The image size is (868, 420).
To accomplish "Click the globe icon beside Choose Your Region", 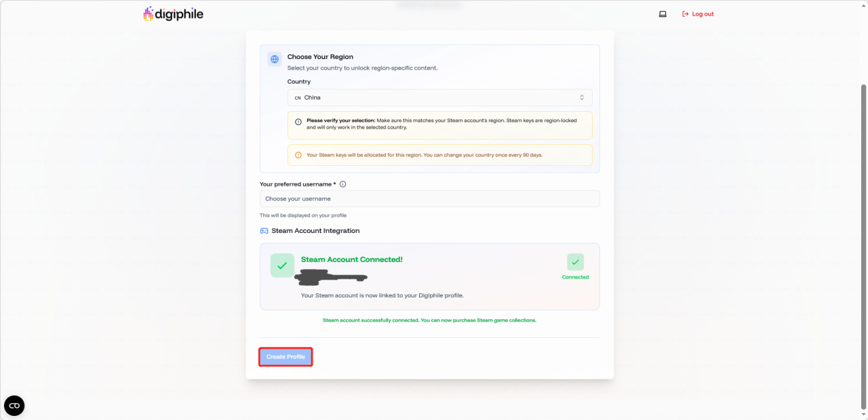I will click(x=275, y=59).
